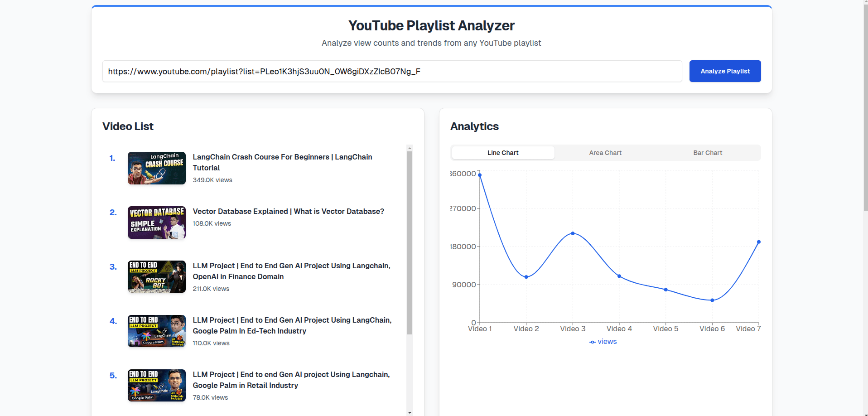Click the 'YouTube Playlist Analyzer' title
Image resolution: width=868 pixels, height=416 pixels.
[431, 25]
